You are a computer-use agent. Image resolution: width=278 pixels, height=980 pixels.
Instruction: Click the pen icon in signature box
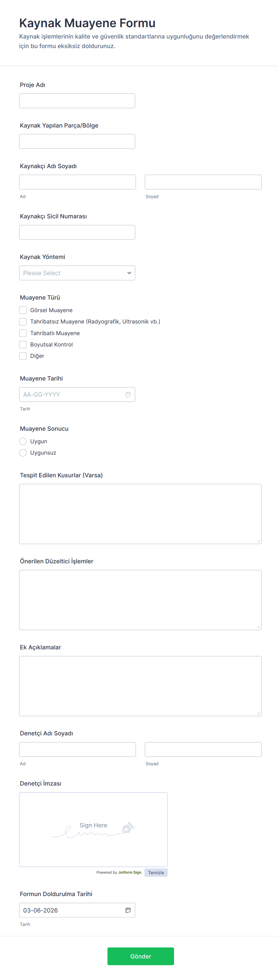pyautogui.click(x=128, y=827)
